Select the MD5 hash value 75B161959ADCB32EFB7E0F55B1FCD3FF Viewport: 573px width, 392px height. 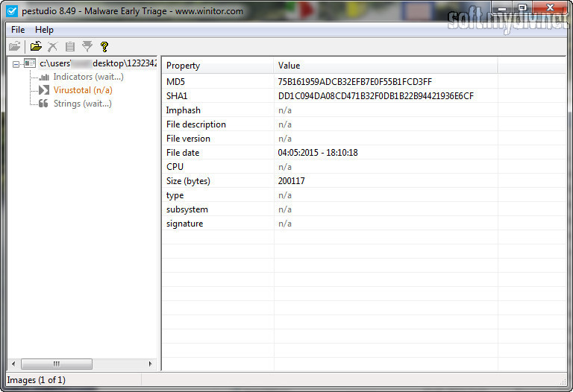pos(355,82)
